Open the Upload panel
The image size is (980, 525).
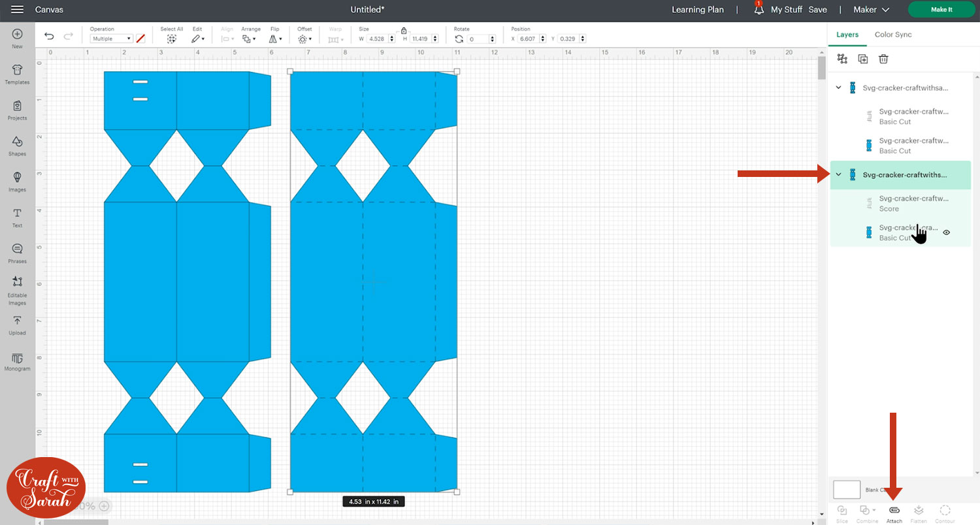(17, 325)
